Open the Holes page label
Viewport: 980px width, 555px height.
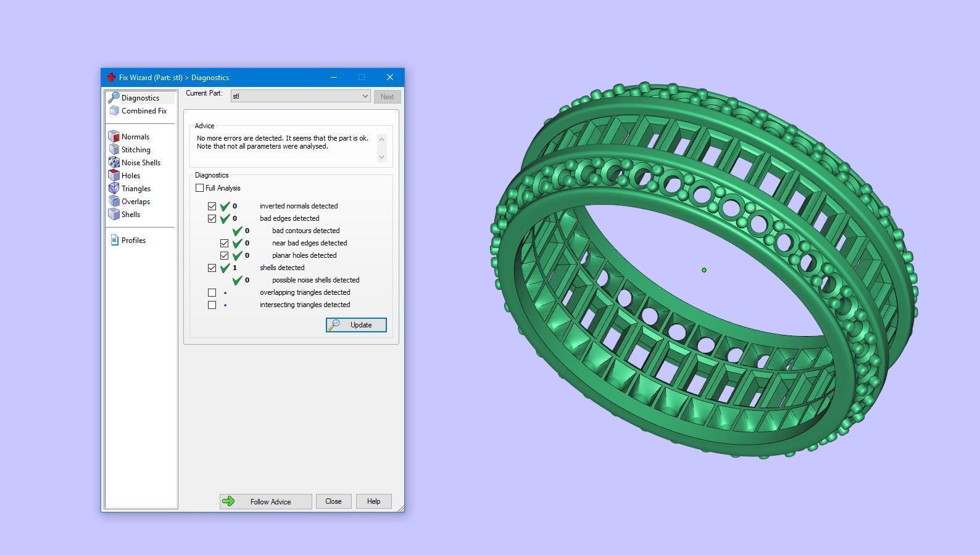pos(131,175)
